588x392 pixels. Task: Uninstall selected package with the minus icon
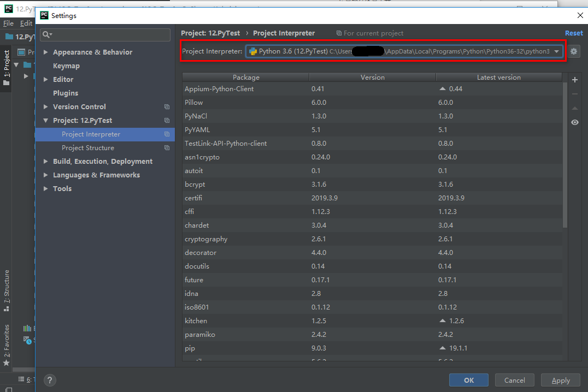click(x=574, y=93)
